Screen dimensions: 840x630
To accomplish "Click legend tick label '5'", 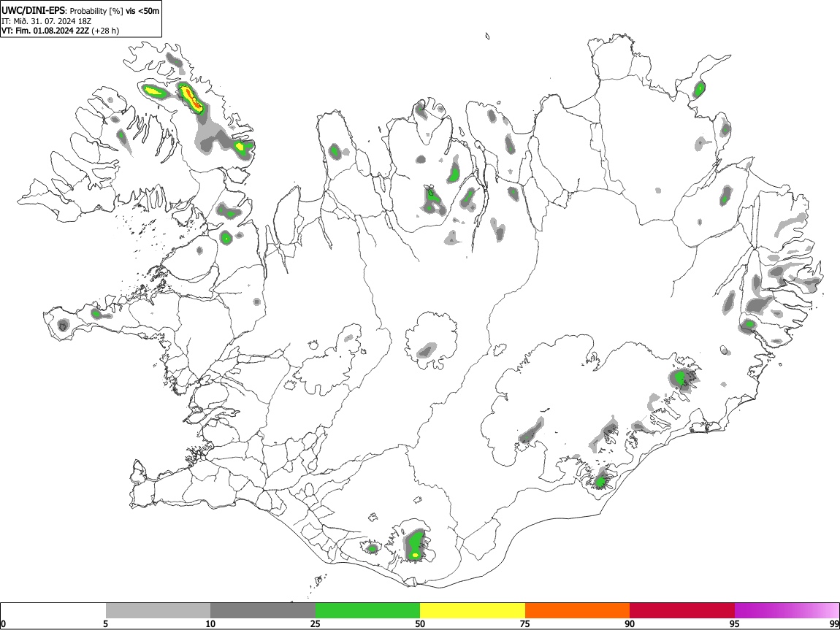I will [x=105, y=623].
